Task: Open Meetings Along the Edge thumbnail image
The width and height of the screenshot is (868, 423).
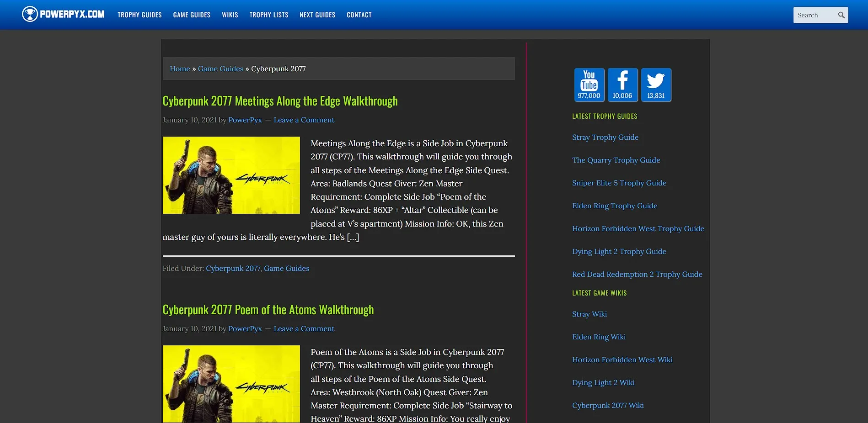Action: 231,175
